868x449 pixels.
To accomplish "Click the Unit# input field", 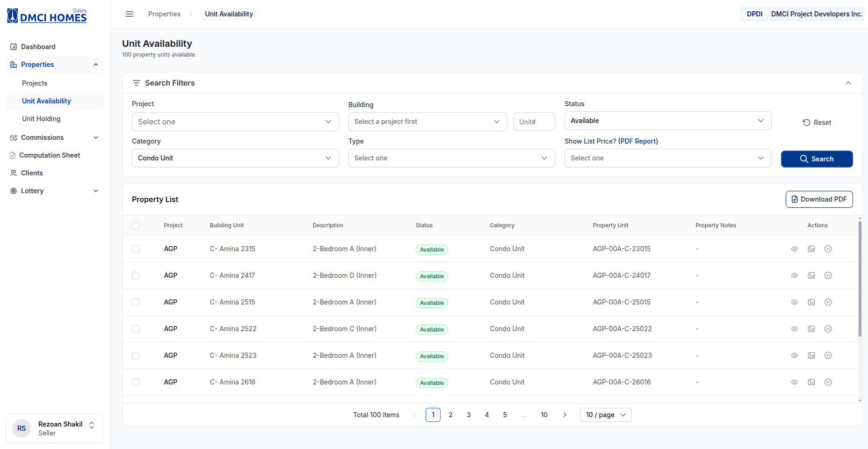I will [x=534, y=122].
